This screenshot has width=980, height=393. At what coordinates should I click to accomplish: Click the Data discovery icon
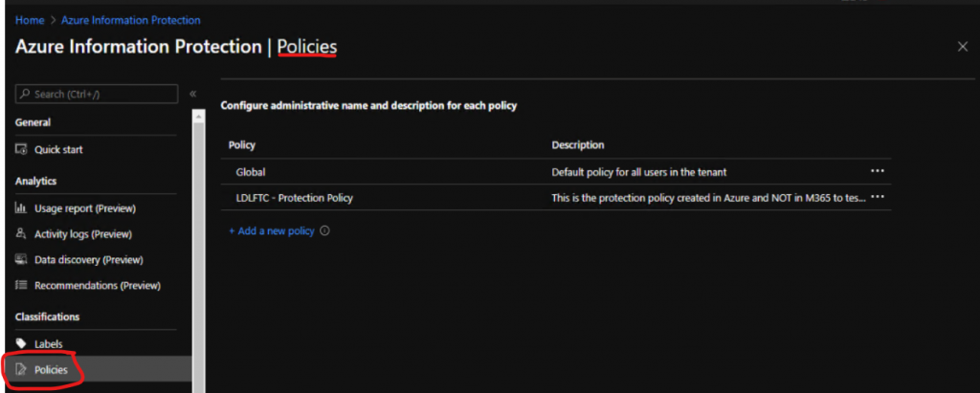(x=21, y=259)
